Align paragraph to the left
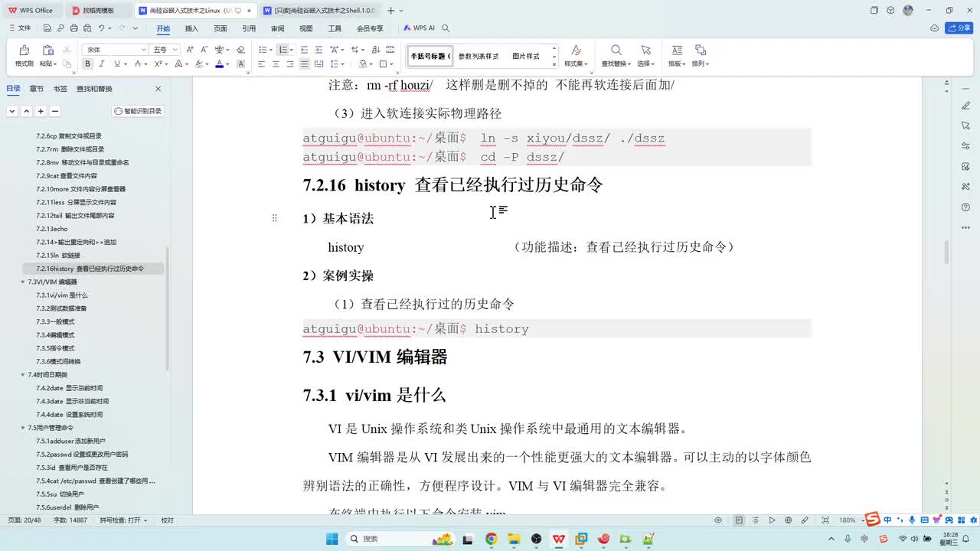The width and height of the screenshot is (980, 551). click(x=261, y=64)
